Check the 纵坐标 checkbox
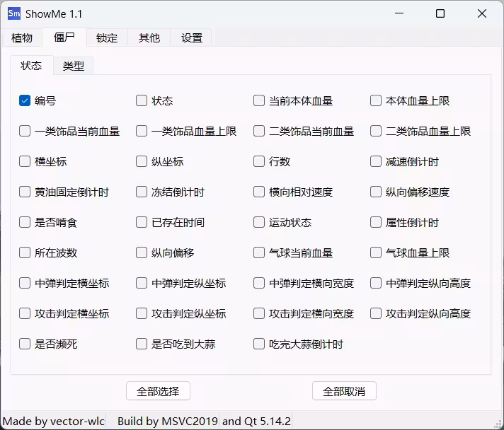The width and height of the screenshot is (504, 430). click(x=142, y=161)
